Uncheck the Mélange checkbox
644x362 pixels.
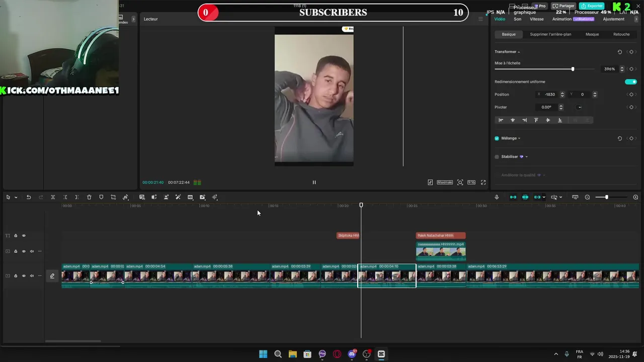pyautogui.click(x=497, y=138)
